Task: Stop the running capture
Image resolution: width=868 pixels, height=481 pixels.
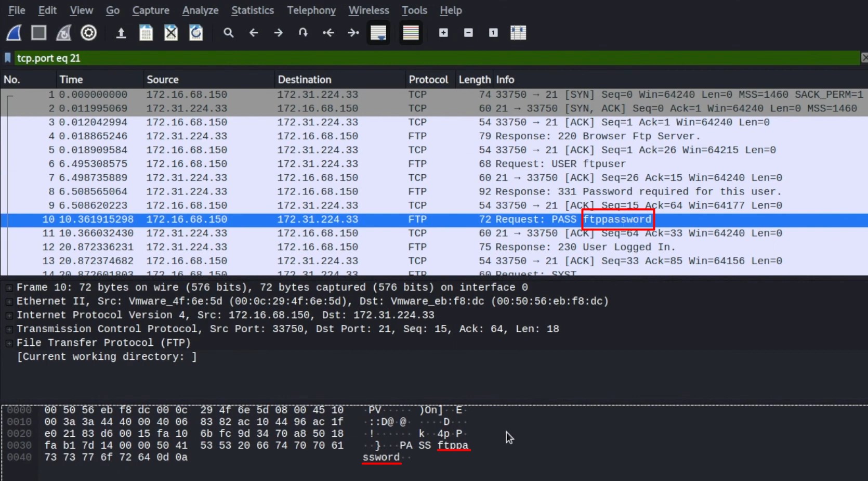Action: [38, 33]
